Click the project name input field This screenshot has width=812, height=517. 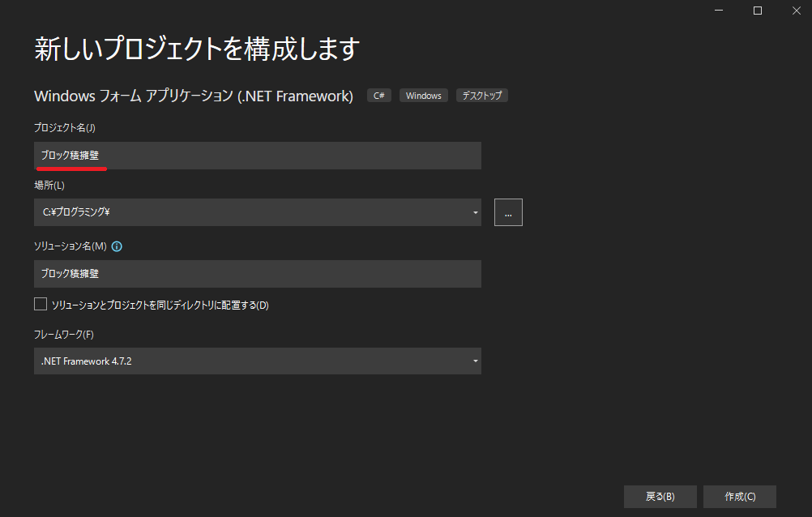pyautogui.click(x=258, y=156)
